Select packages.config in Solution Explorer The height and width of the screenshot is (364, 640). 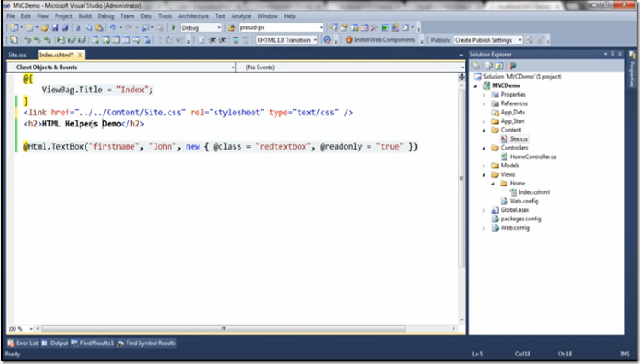click(x=521, y=219)
